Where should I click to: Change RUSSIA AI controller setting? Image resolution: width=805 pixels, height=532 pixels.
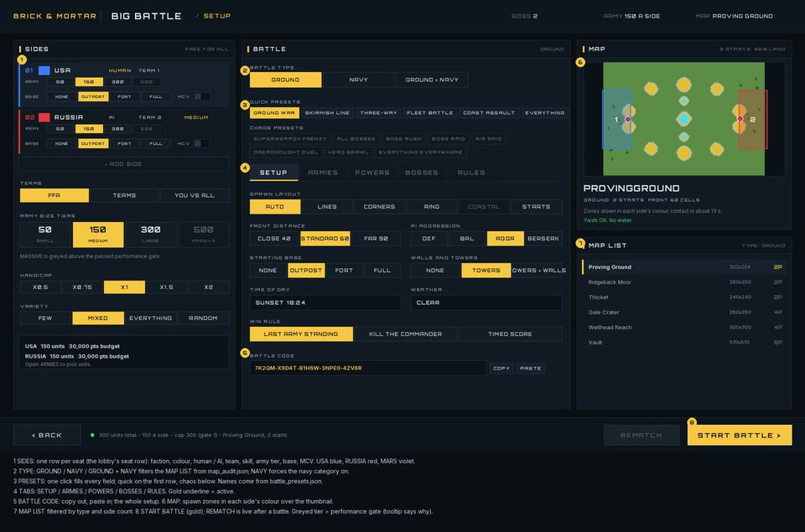[112, 117]
